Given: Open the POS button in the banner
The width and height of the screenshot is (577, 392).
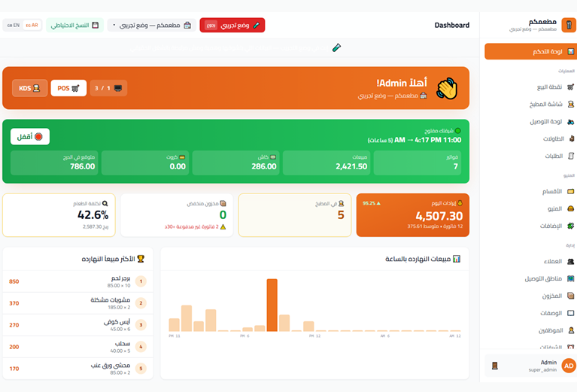Looking at the screenshot, I should tap(68, 88).
